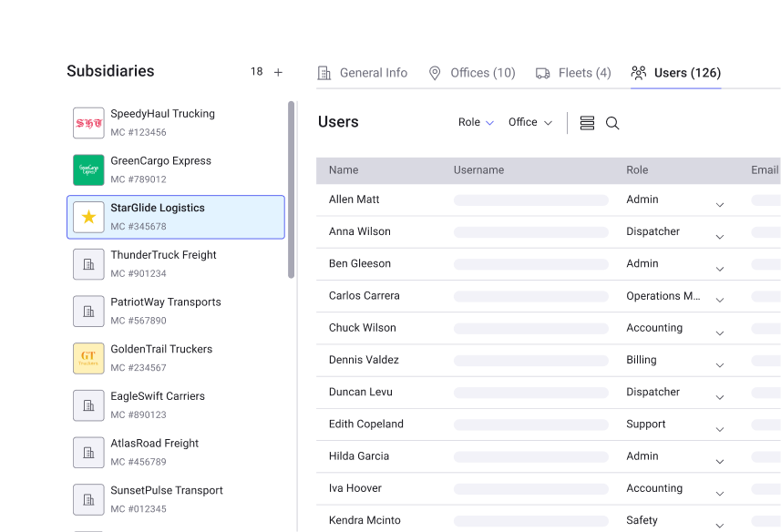Image resolution: width=781 pixels, height=532 pixels.
Task: Sort by the Email column header
Action: point(765,170)
